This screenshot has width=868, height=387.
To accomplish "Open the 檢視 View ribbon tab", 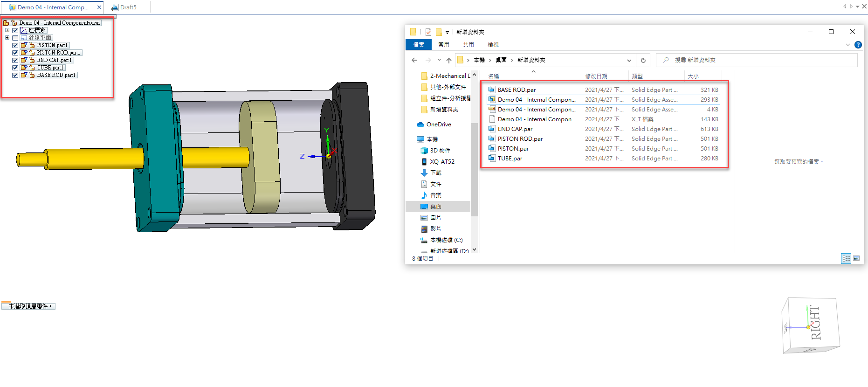I will [x=493, y=45].
